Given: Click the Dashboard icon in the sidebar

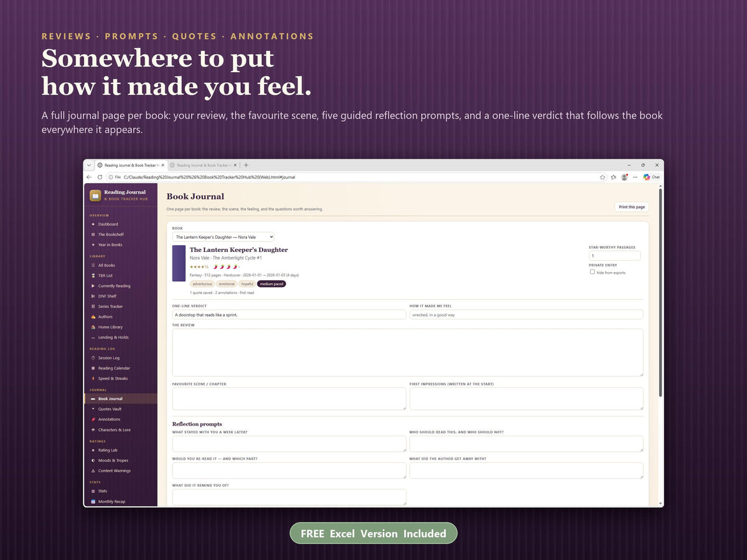Looking at the screenshot, I should (93, 224).
